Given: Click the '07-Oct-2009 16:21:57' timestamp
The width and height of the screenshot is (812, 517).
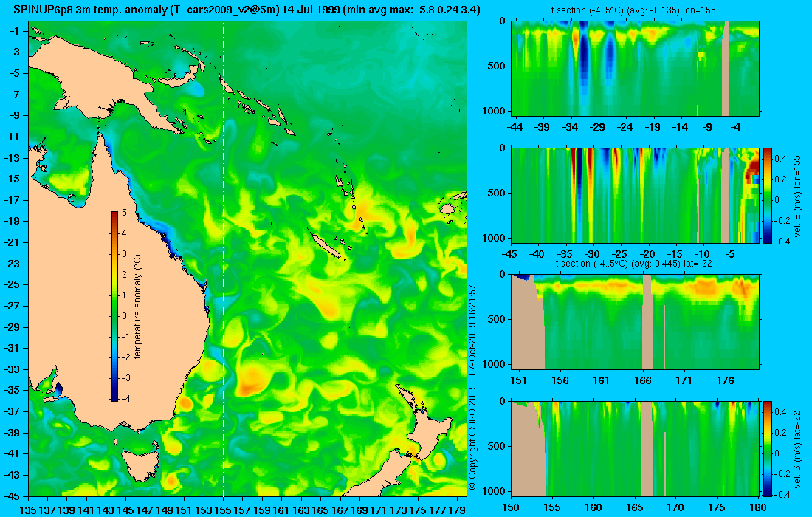Looking at the screenshot, I should [472, 330].
